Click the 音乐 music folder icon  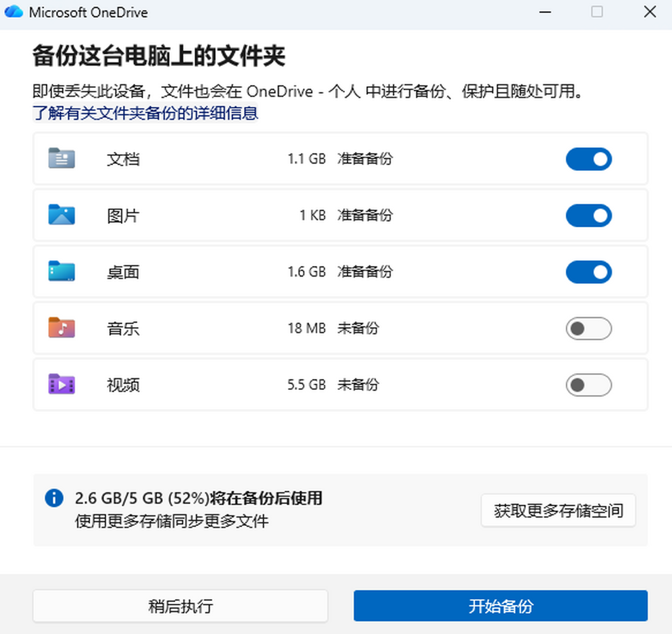(x=62, y=328)
